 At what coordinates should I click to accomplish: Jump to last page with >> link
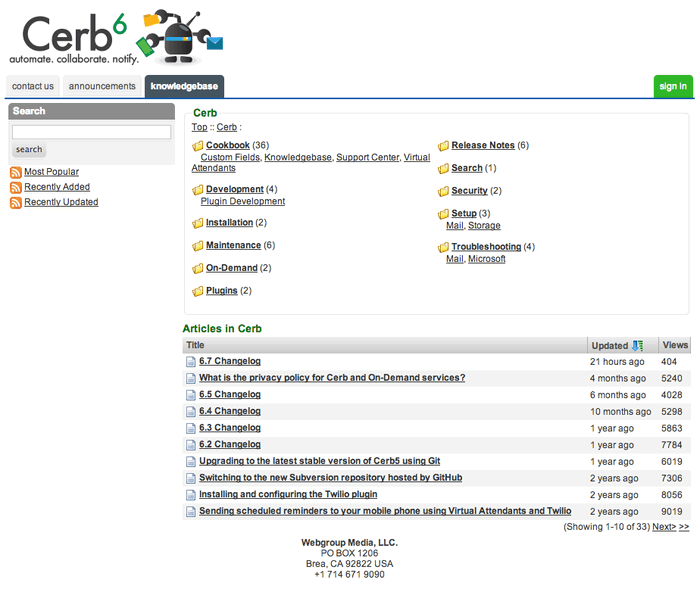click(x=684, y=527)
